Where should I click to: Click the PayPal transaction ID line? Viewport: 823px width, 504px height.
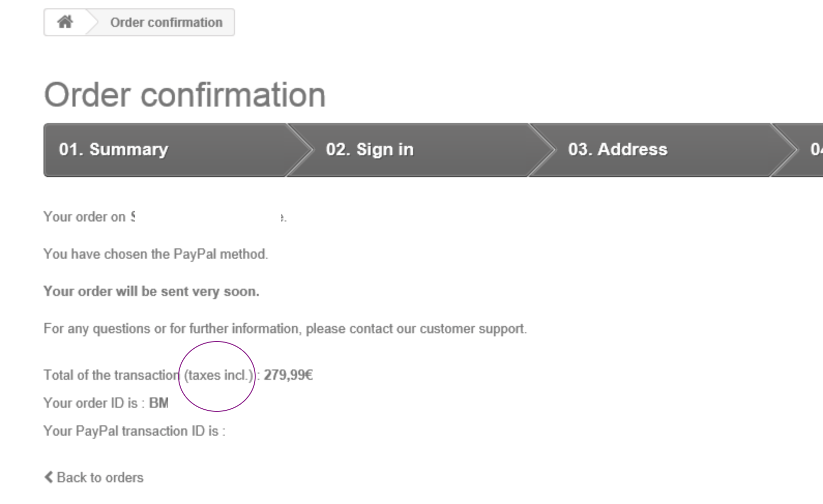[135, 431]
